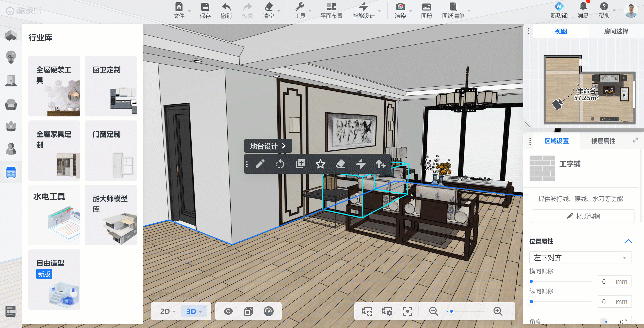Click the star favorite icon in floating toolbar
The image size is (644, 328).
point(320,164)
